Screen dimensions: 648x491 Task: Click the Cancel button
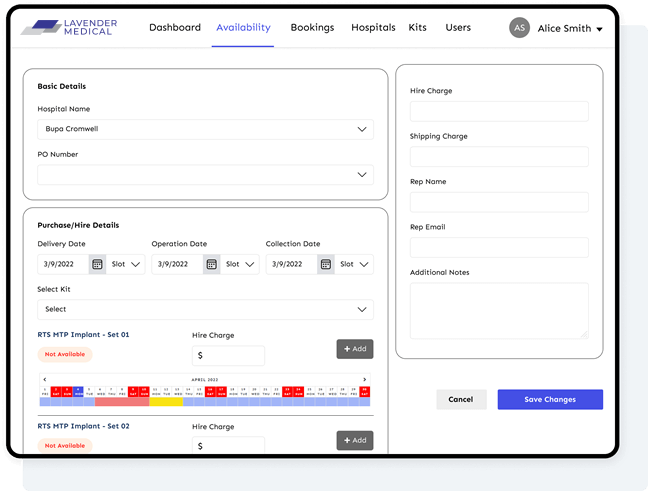[461, 399]
